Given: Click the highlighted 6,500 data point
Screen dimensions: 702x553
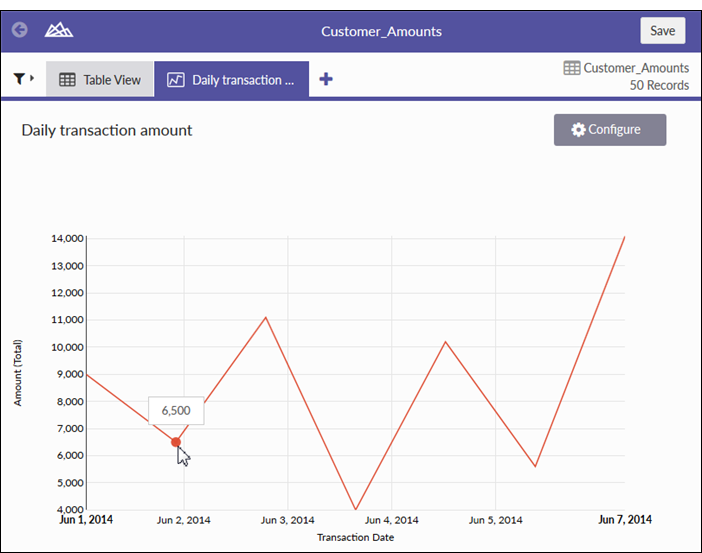Looking at the screenshot, I should tap(176, 442).
